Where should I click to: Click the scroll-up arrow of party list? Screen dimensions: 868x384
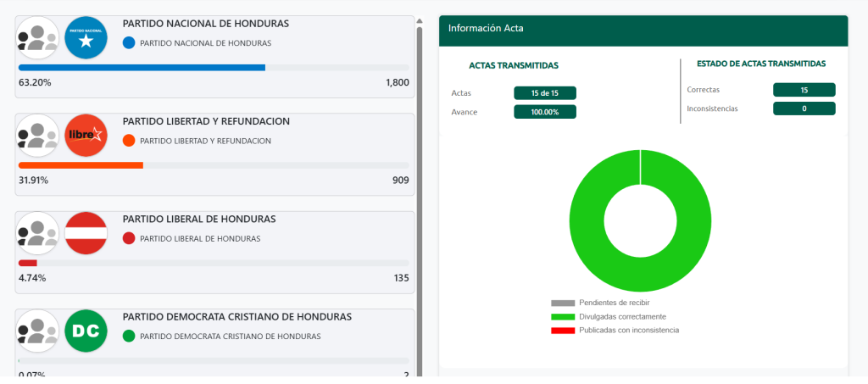click(420, 21)
